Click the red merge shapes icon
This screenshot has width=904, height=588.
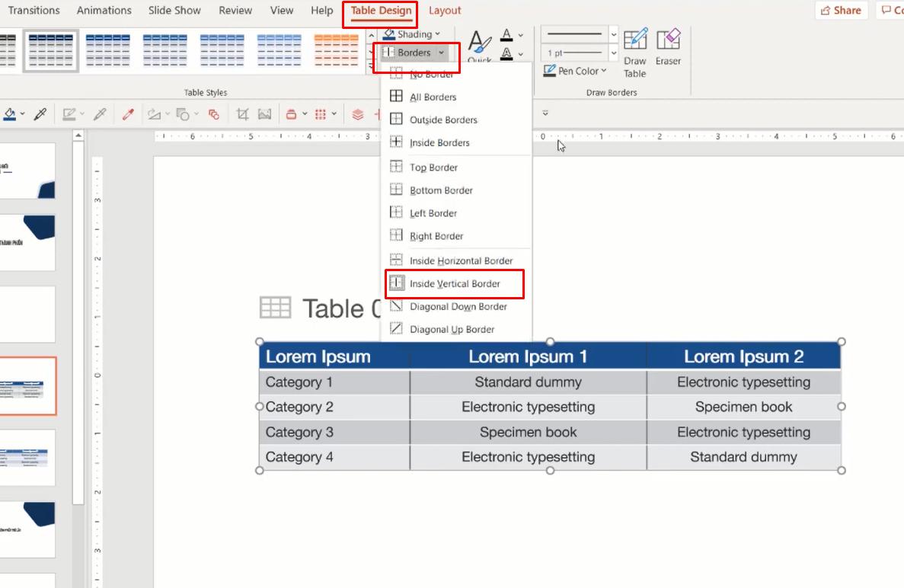214,114
